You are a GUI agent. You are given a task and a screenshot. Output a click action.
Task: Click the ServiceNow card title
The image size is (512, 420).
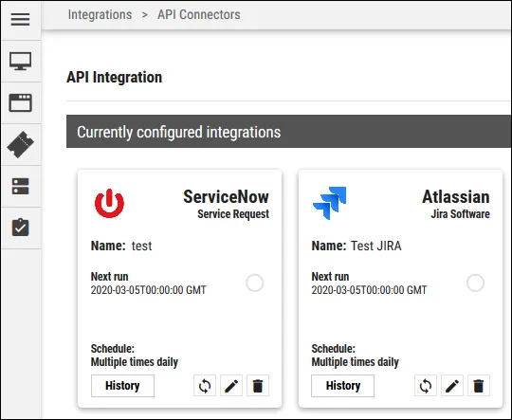[226, 197]
